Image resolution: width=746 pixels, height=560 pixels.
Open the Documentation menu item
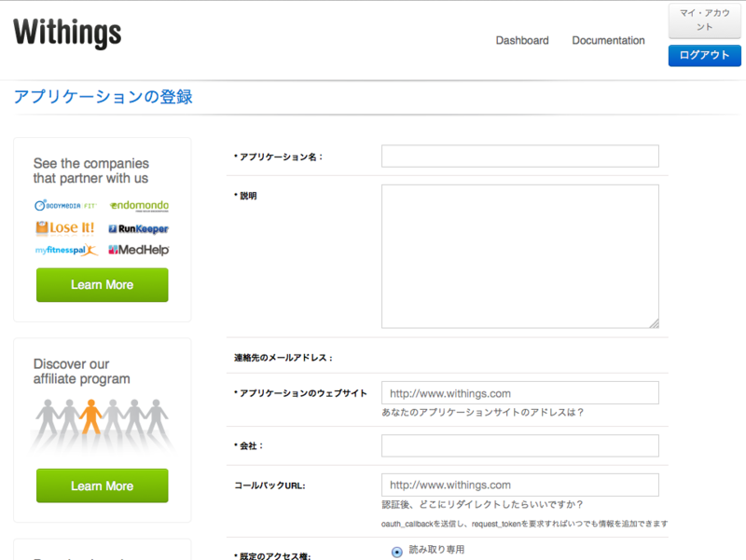click(x=608, y=40)
